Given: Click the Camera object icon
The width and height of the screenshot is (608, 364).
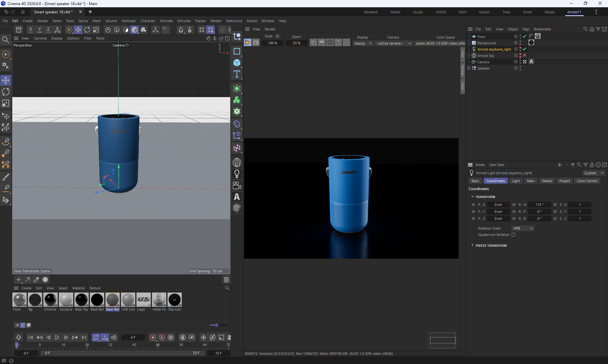Looking at the screenshot, I should pyautogui.click(x=237, y=185).
